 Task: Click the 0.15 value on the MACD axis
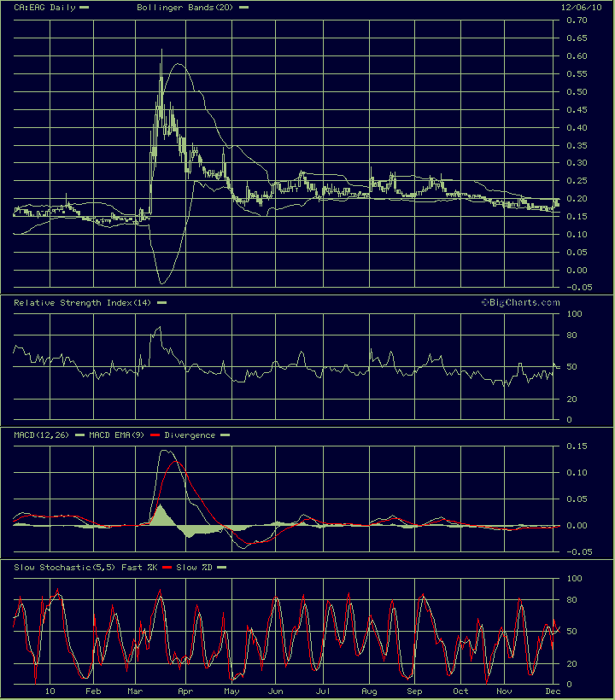pos(577,446)
